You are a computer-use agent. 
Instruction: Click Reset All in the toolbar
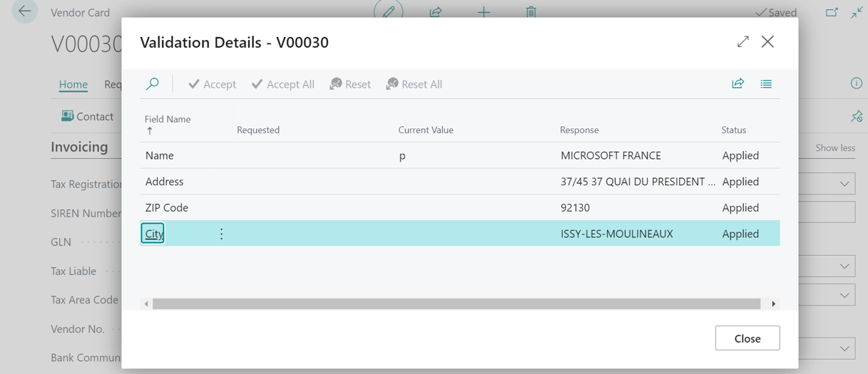click(x=414, y=84)
